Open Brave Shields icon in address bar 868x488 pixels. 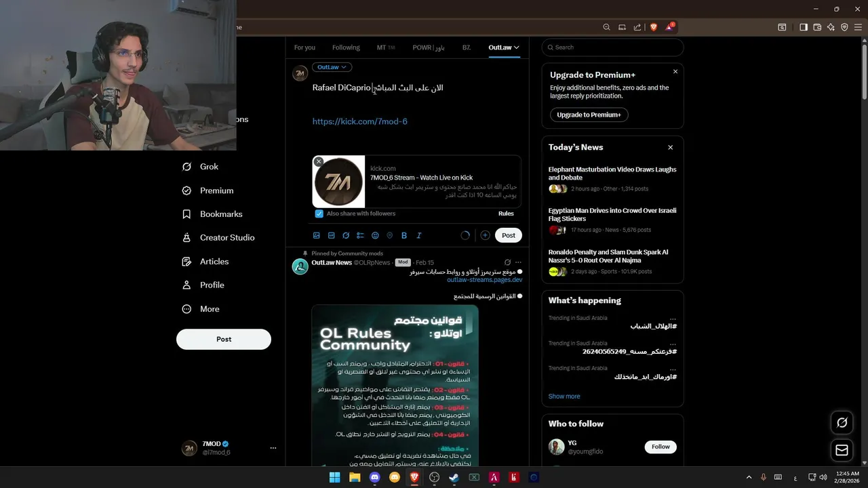pyautogui.click(x=654, y=27)
